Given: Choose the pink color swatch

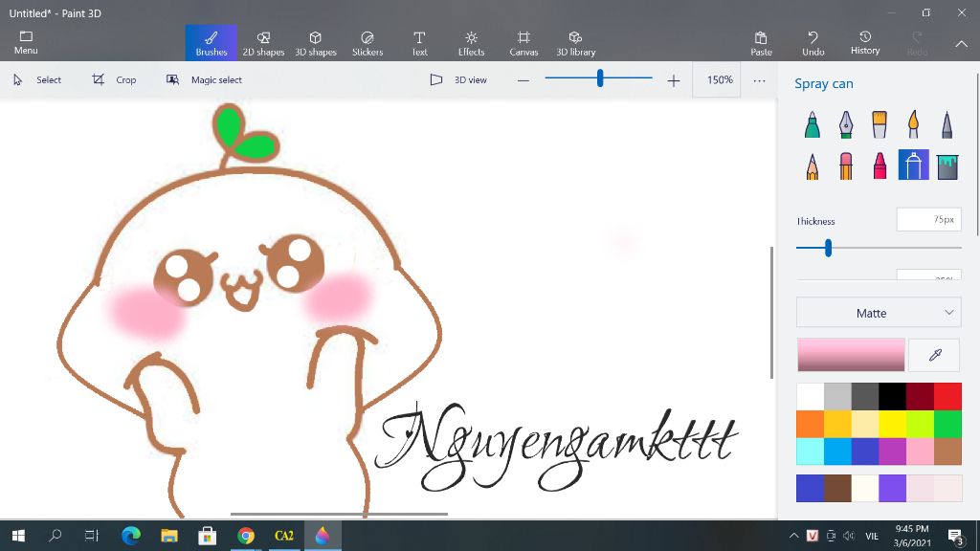Looking at the screenshot, I should [x=921, y=452].
